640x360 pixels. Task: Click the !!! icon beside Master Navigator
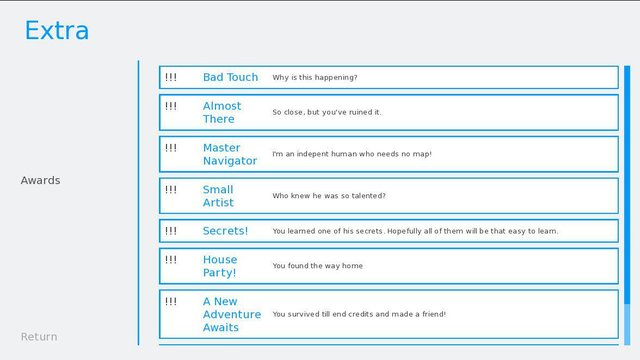tap(171, 147)
